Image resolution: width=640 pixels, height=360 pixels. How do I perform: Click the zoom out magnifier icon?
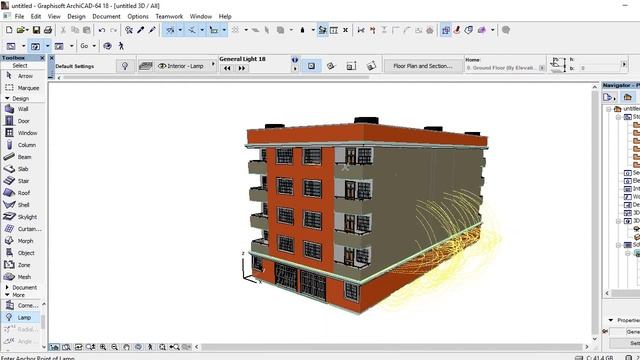pyautogui.click(x=115, y=347)
